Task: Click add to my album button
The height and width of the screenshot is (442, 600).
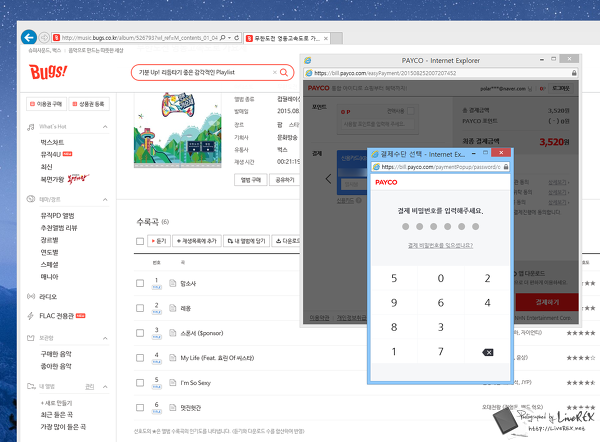Action: (x=246, y=241)
